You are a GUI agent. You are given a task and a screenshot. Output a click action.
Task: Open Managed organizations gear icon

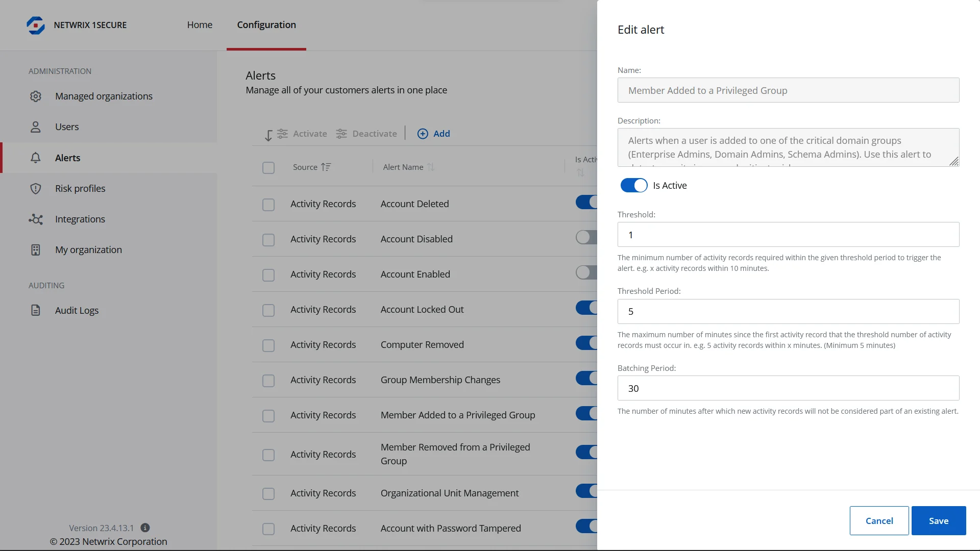pyautogui.click(x=35, y=96)
